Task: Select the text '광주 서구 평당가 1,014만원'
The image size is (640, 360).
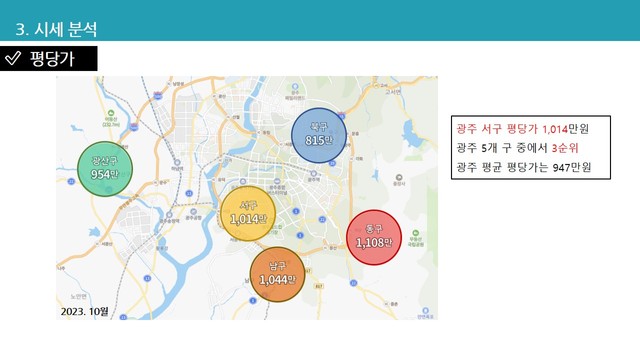Action: 522,129
